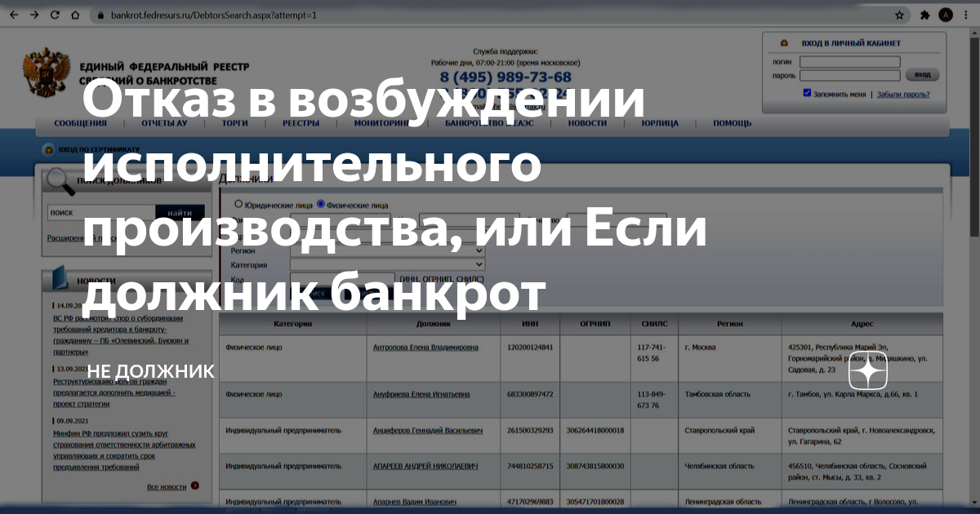This screenshot has width=980, height=514.
Task: Open debtor Антропова Елена Владимировна
Action: pyautogui.click(x=425, y=347)
